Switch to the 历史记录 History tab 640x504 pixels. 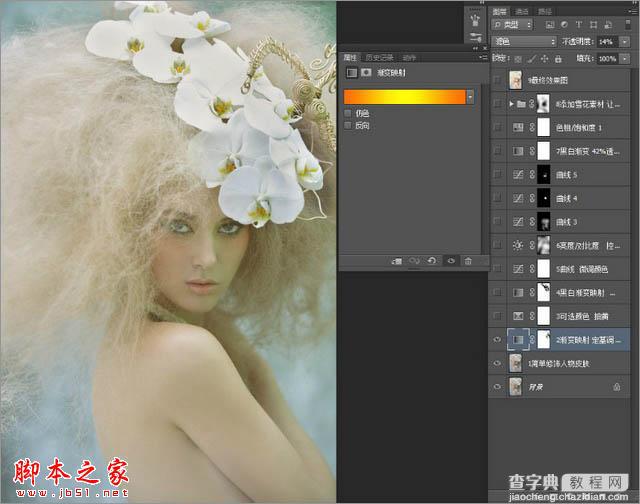[379, 58]
